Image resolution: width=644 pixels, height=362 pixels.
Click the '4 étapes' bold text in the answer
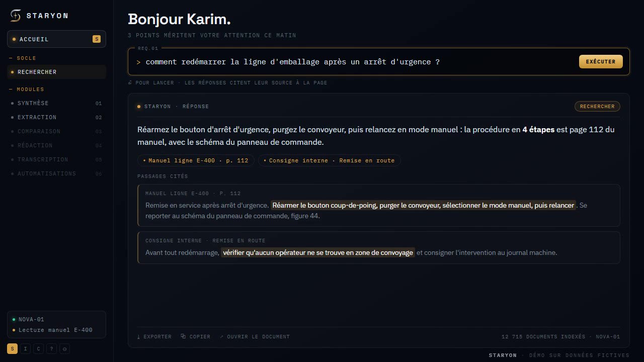click(x=538, y=129)
